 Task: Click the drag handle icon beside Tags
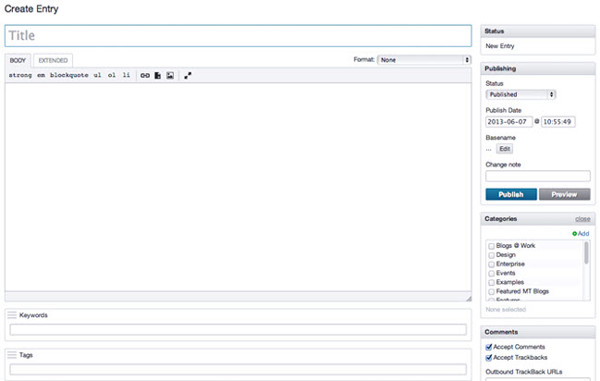pyautogui.click(x=12, y=355)
